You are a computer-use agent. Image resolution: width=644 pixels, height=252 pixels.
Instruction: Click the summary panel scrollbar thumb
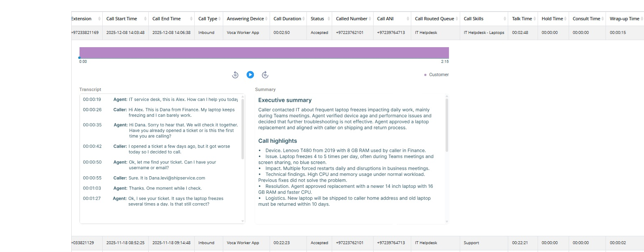(446, 124)
